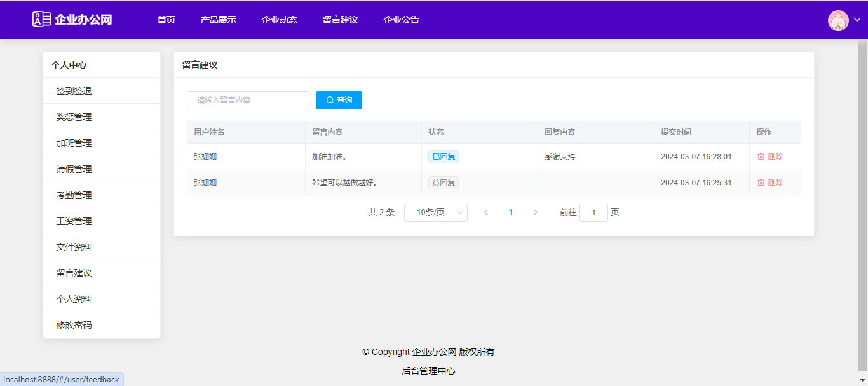Image resolution: width=868 pixels, height=386 pixels.
Task: Click the user avatar in header
Action: coord(838,20)
